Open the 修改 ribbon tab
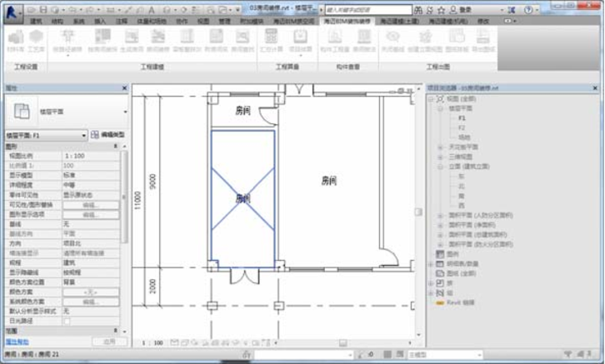The image size is (605, 364). pyautogui.click(x=483, y=21)
